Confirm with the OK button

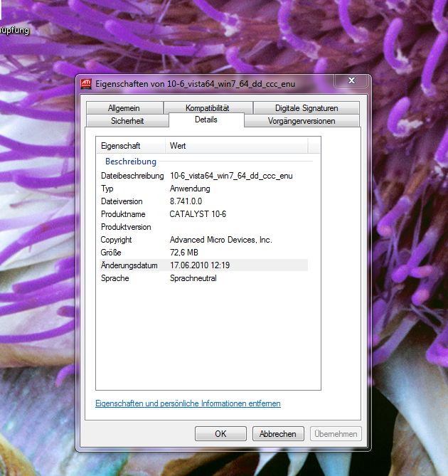[220, 434]
